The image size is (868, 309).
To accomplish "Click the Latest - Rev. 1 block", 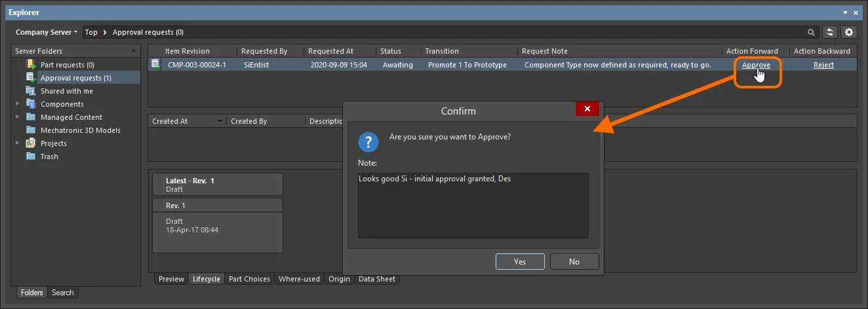I will [218, 185].
